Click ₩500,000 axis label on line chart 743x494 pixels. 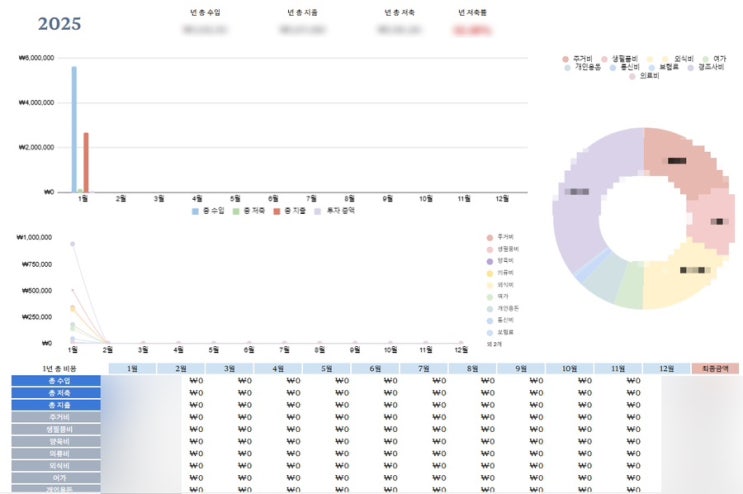coord(37,290)
